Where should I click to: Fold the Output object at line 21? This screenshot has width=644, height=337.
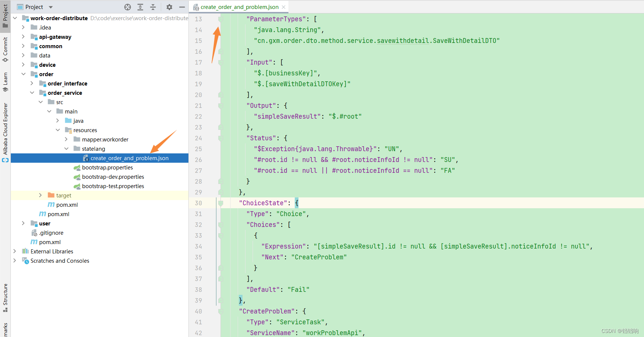221,106
